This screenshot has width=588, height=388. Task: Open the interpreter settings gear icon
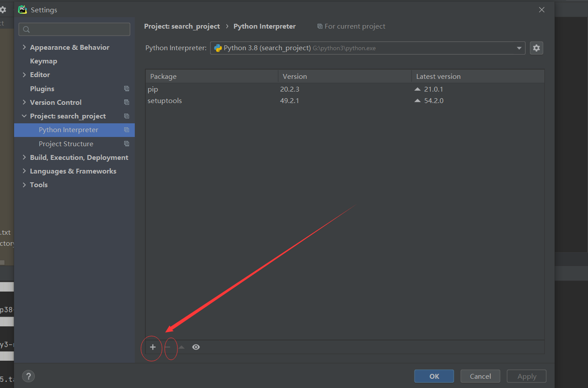536,48
